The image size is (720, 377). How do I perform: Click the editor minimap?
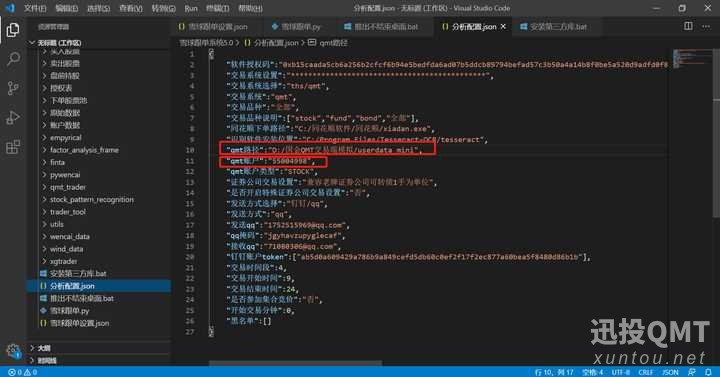click(x=692, y=58)
